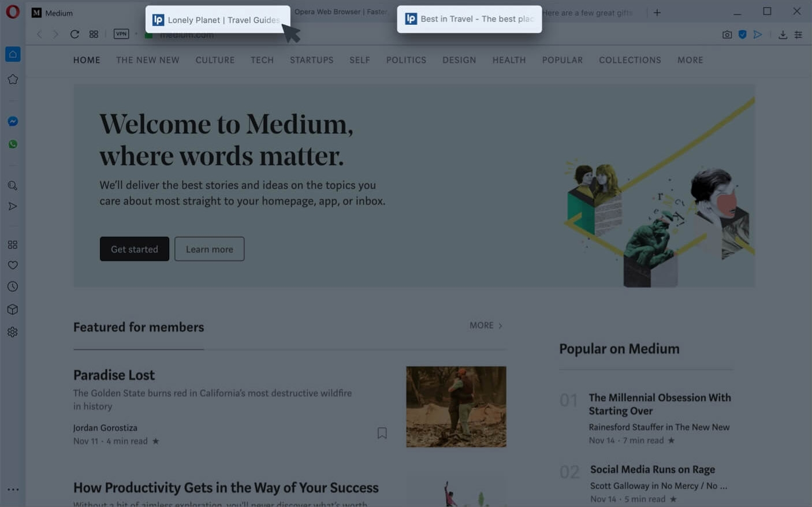Open 'The Millennial Obsession With Starting Over'

[660, 404]
